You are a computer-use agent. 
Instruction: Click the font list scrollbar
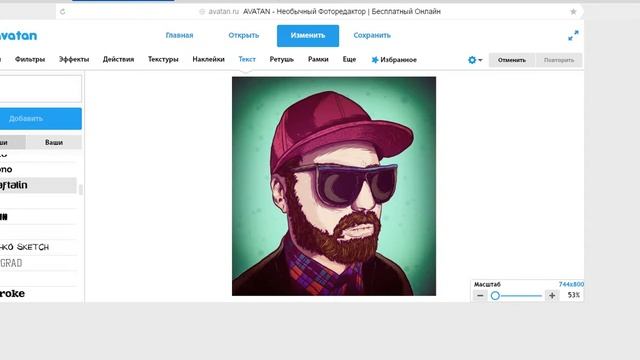point(80,189)
